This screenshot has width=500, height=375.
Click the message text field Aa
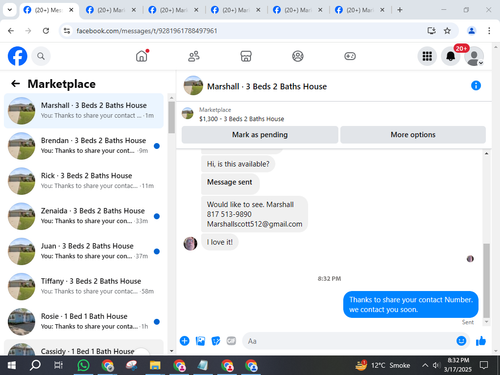348,341
